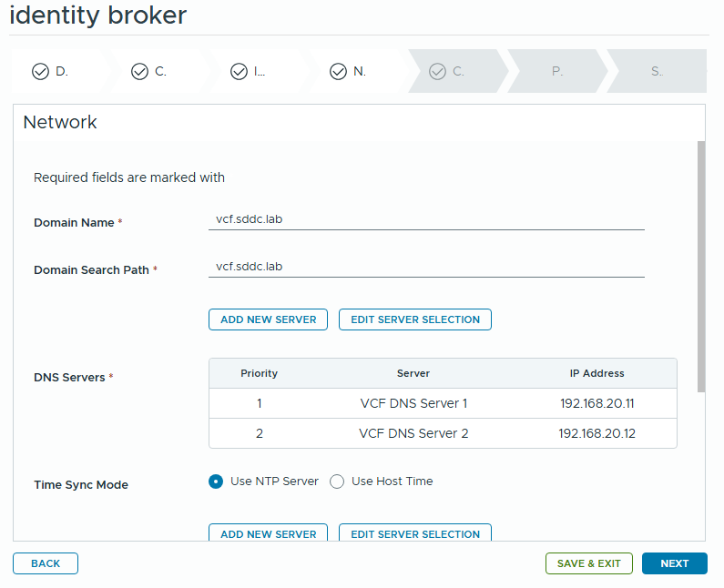The width and height of the screenshot is (724, 588).
Task: Click Edit Server Selection above DNS table
Action: point(415,319)
